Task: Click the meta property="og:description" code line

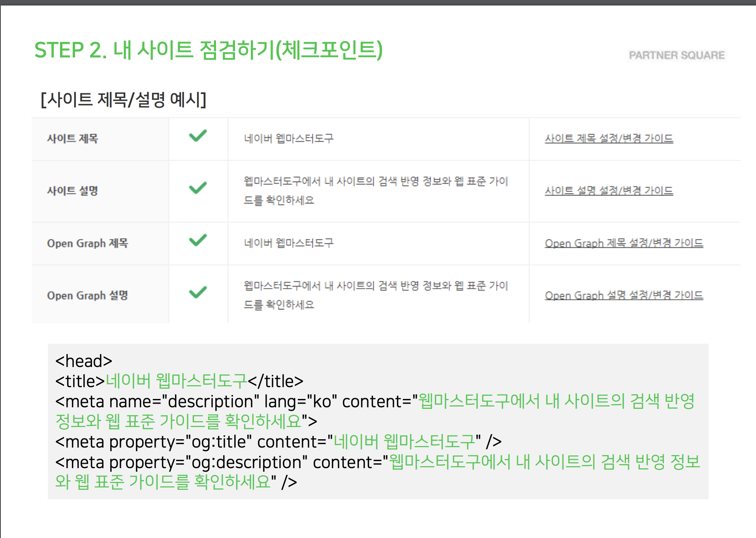Action: [x=378, y=472]
